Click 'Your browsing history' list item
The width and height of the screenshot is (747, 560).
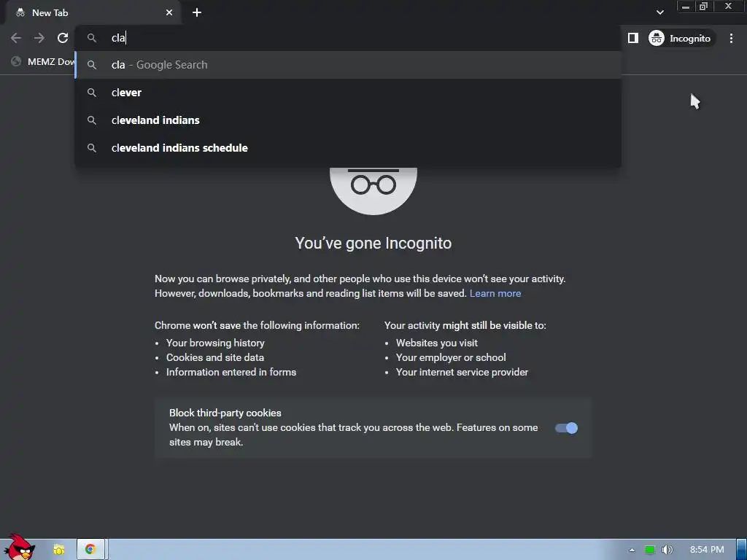tap(215, 343)
